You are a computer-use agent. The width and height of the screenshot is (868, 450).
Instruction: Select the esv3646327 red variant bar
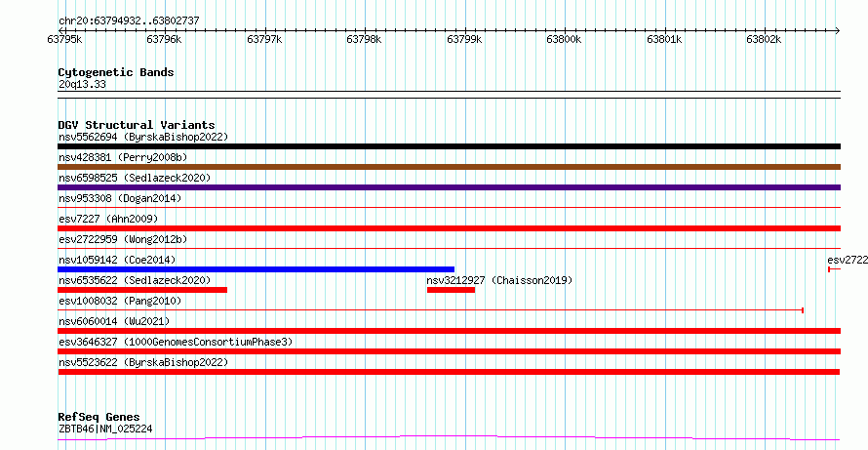[449, 351]
